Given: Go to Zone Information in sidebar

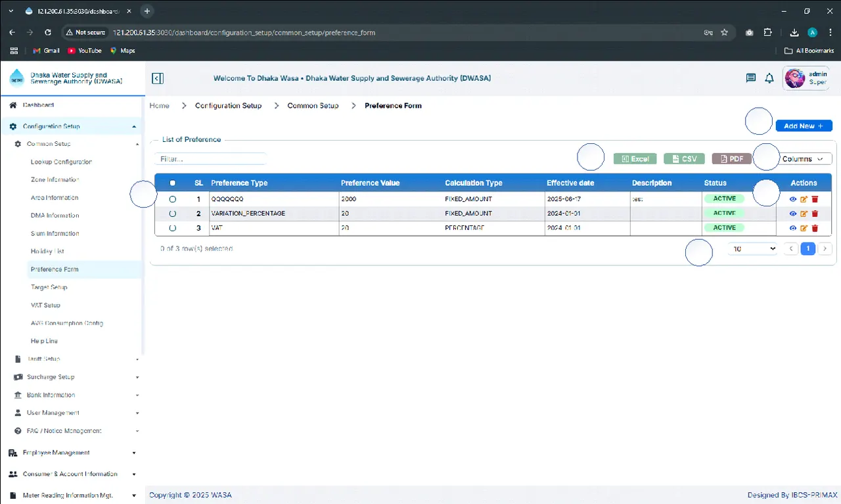Looking at the screenshot, I should click(x=55, y=179).
